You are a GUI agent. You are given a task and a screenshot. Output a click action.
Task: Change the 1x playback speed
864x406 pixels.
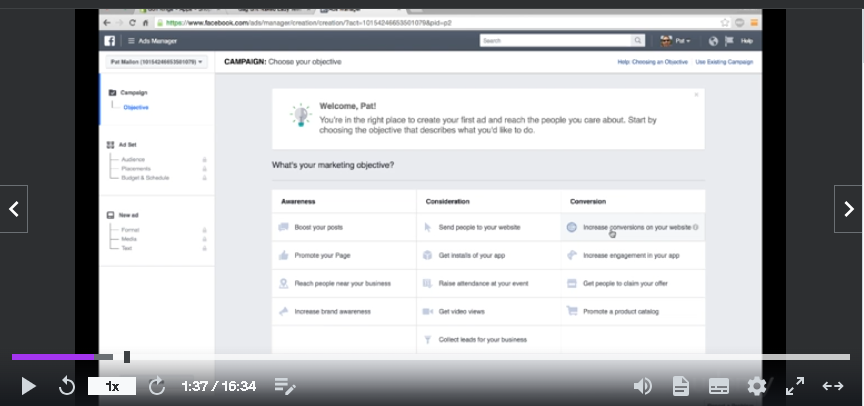[x=112, y=386]
